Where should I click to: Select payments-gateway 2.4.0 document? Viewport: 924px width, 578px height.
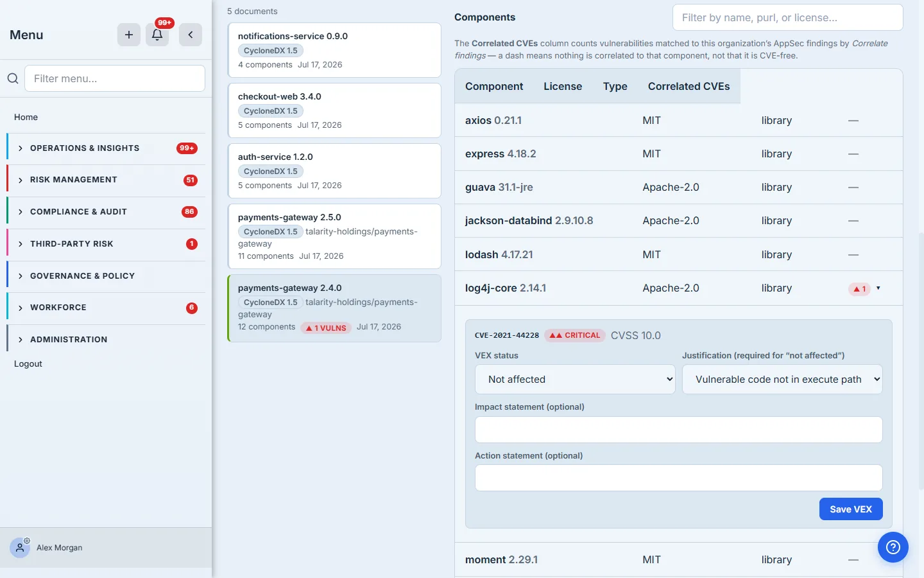334,308
